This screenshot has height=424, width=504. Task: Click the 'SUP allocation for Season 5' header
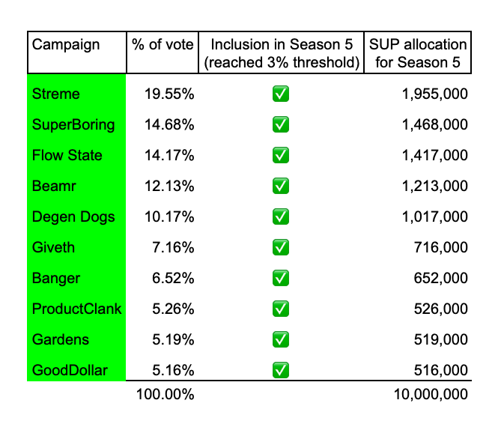click(417, 52)
